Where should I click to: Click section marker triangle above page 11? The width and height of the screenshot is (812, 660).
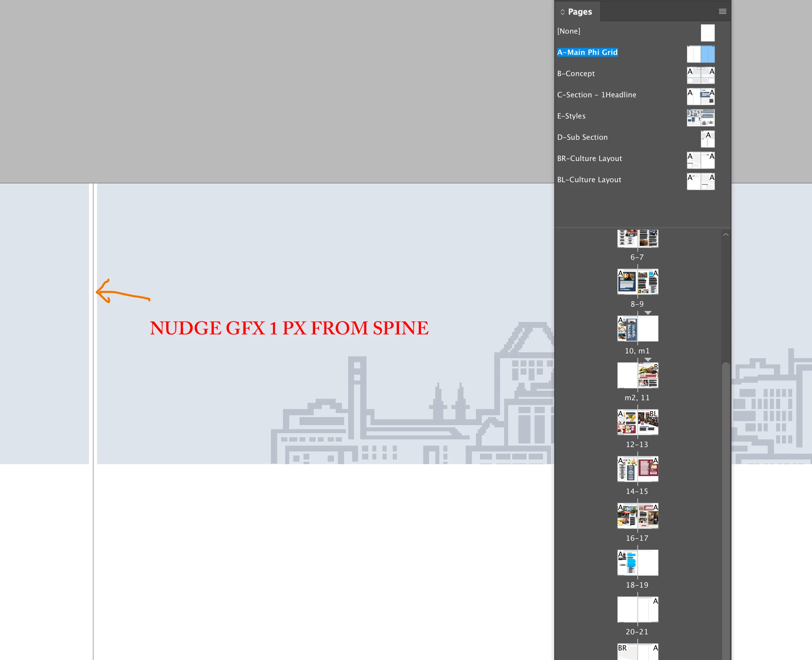click(x=648, y=360)
